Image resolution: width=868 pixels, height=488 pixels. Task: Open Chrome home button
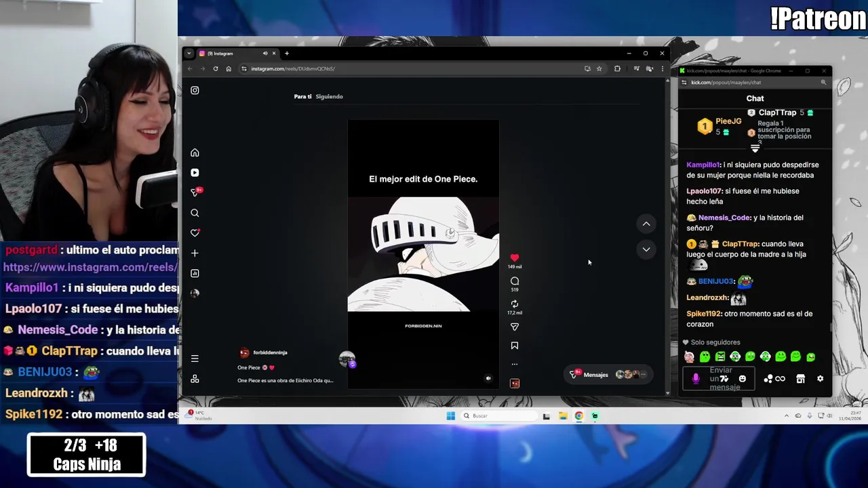229,68
